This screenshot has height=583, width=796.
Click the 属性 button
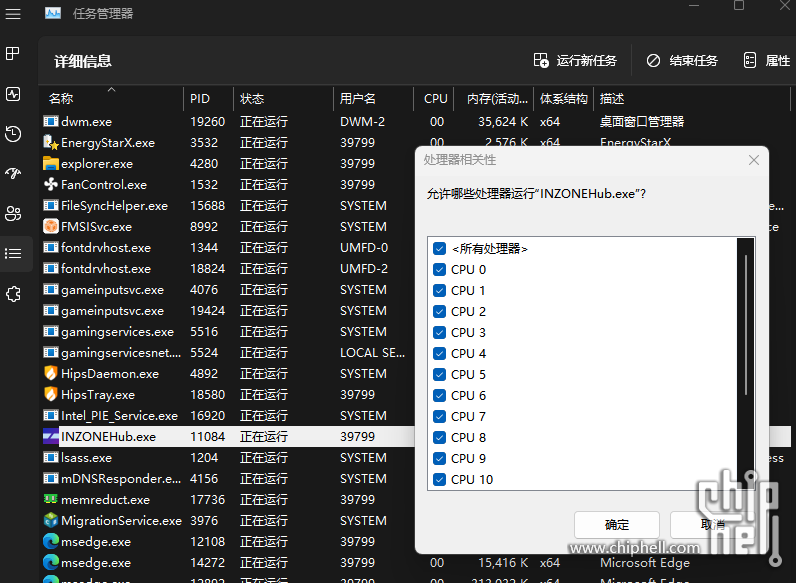[x=767, y=61]
